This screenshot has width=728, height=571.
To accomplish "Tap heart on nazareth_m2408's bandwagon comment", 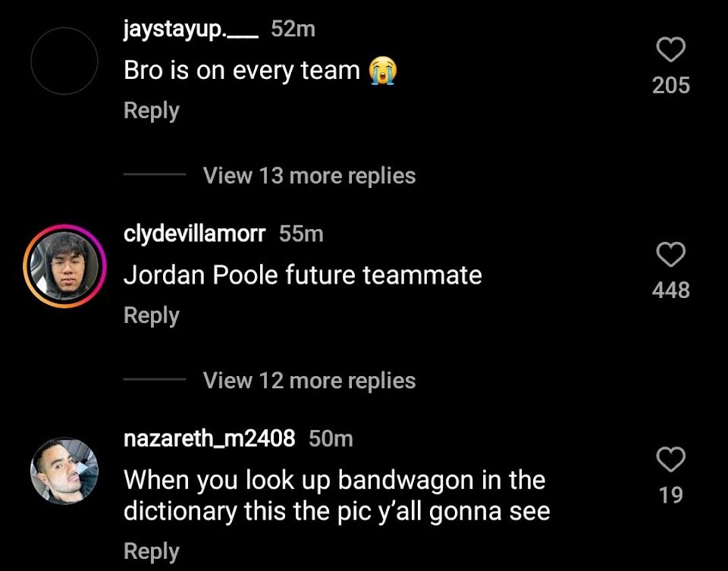I will [x=671, y=460].
